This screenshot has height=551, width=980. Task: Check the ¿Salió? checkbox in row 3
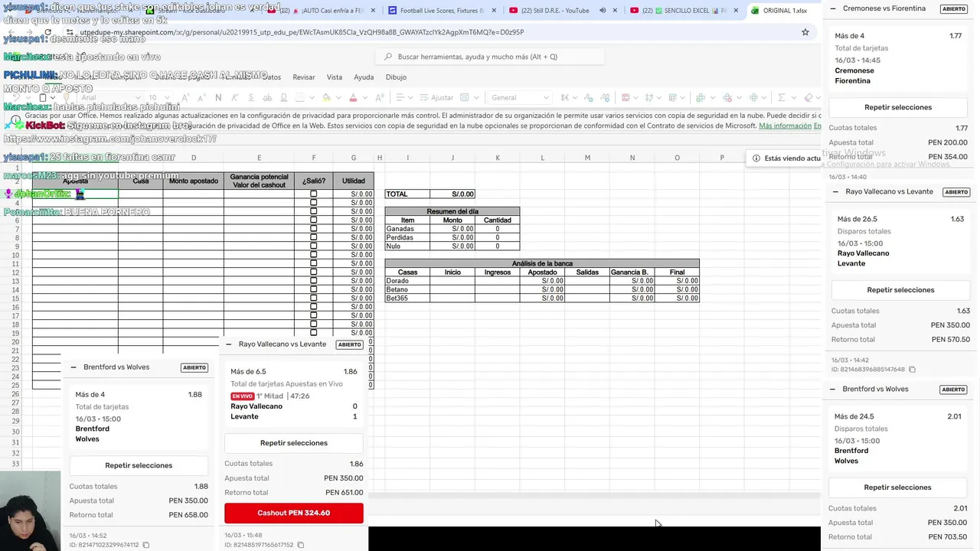pyautogui.click(x=313, y=194)
